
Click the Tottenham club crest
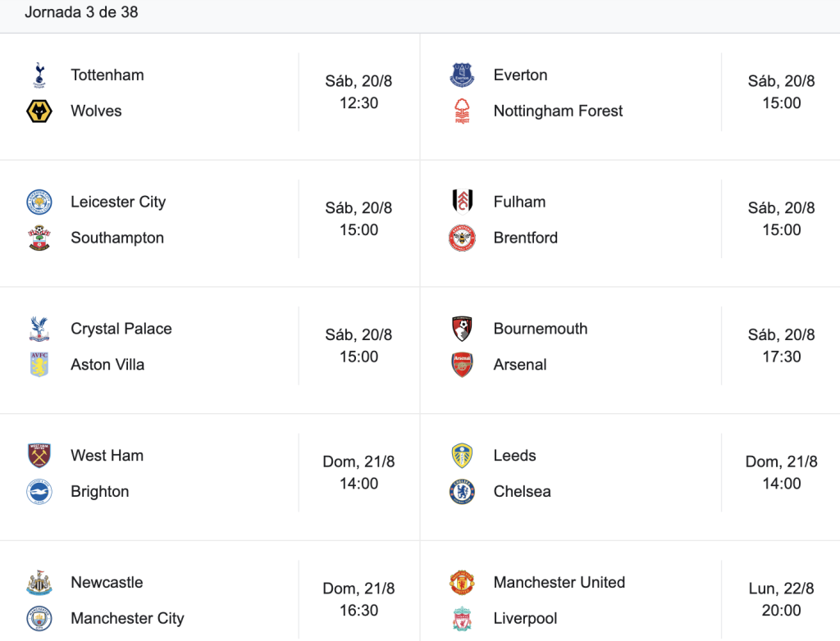(39, 75)
